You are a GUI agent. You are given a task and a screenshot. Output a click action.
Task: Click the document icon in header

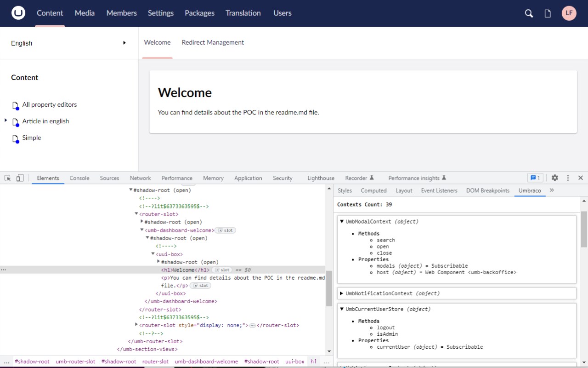pos(548,13)
